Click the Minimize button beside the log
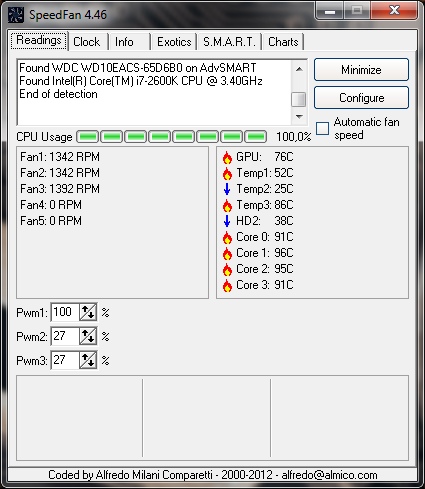Image resolution: width=425 pixels, height=489 pixels. pos(361,70)
